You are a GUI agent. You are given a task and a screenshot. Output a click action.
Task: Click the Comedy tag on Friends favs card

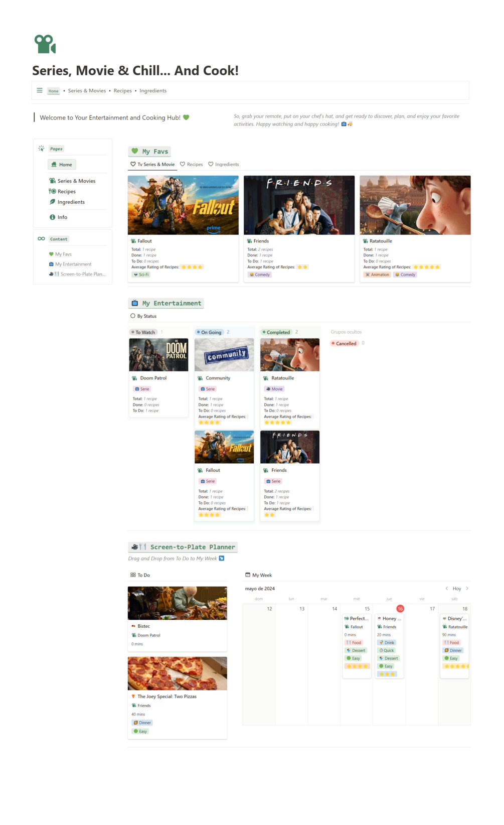coord(260,275)
